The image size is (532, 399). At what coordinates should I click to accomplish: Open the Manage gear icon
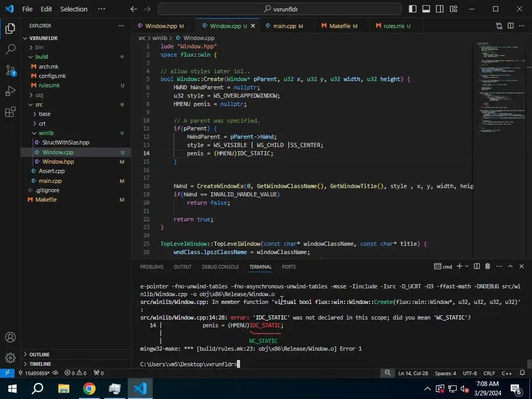[10, 357]
